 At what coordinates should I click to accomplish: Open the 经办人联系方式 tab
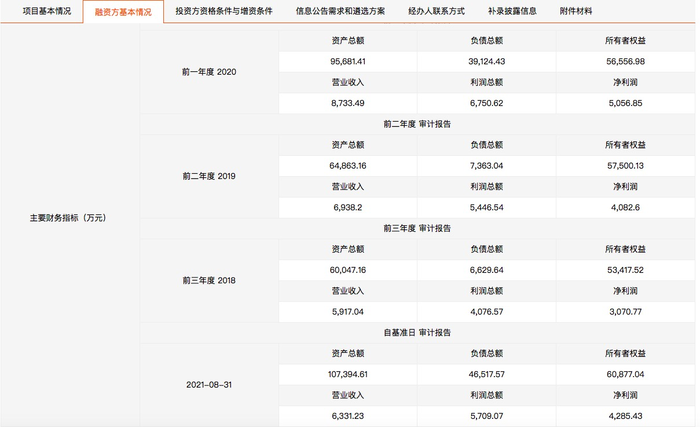click(x=437, y=11)
